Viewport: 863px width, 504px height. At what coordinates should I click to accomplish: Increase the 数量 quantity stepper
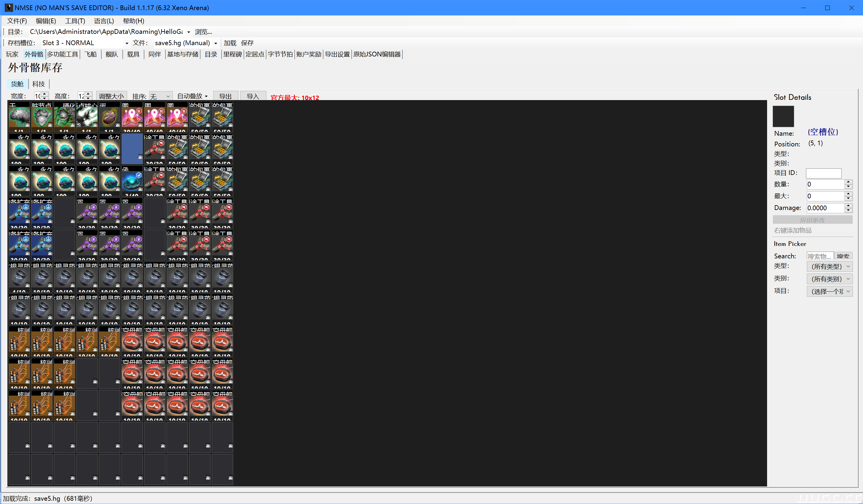(848, 182)
